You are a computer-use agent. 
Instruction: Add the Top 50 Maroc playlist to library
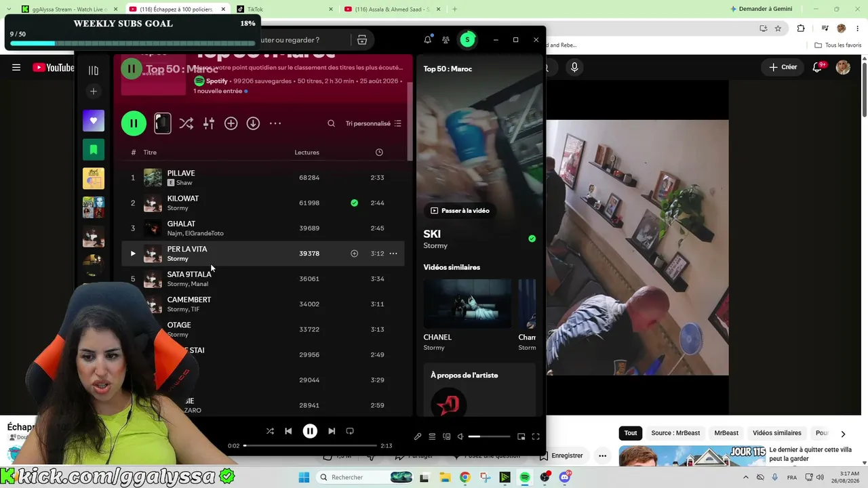click(231, 123)
